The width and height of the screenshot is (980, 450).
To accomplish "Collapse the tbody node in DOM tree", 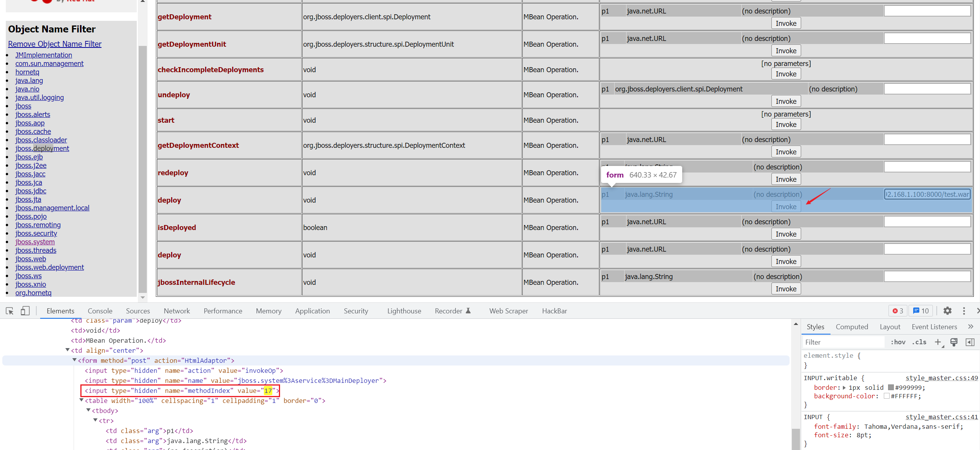I will point(88,410).
